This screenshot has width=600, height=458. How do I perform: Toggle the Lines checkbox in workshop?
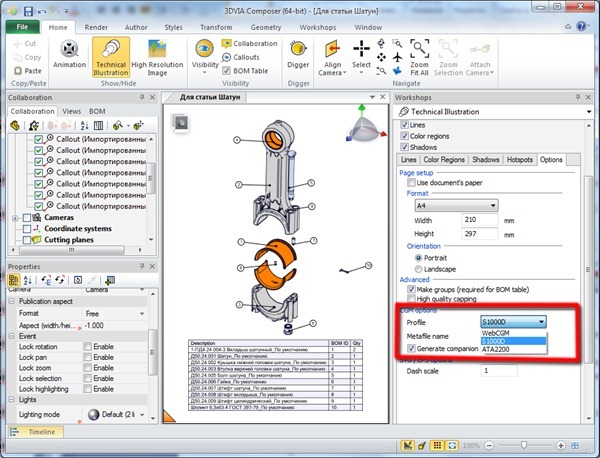404,125
